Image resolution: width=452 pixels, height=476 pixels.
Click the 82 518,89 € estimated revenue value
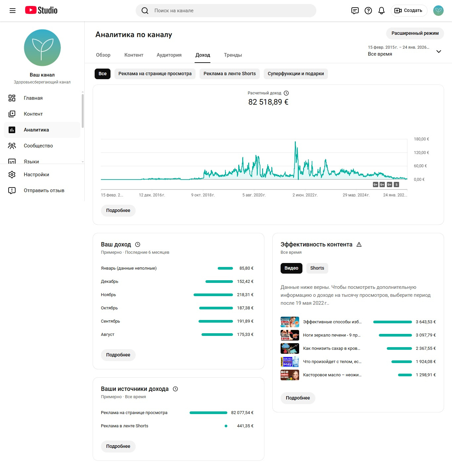point(268,102)
